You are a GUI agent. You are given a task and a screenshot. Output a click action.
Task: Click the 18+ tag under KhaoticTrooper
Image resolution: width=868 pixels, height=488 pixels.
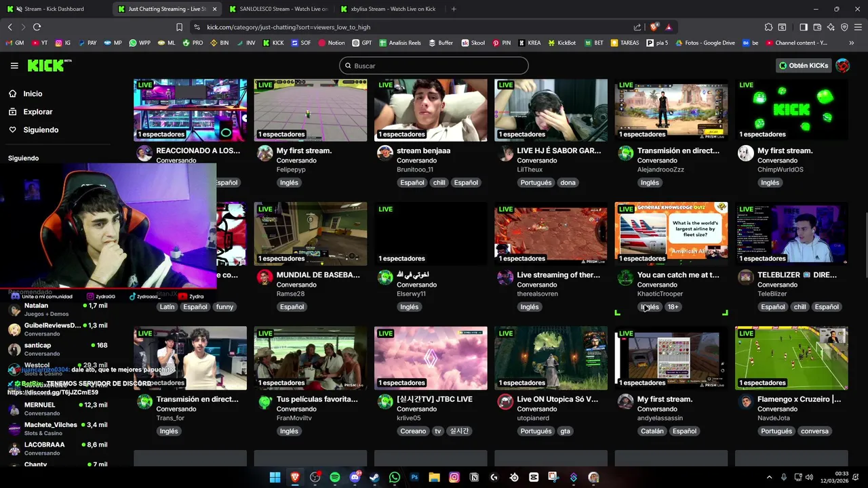[673, 307]
